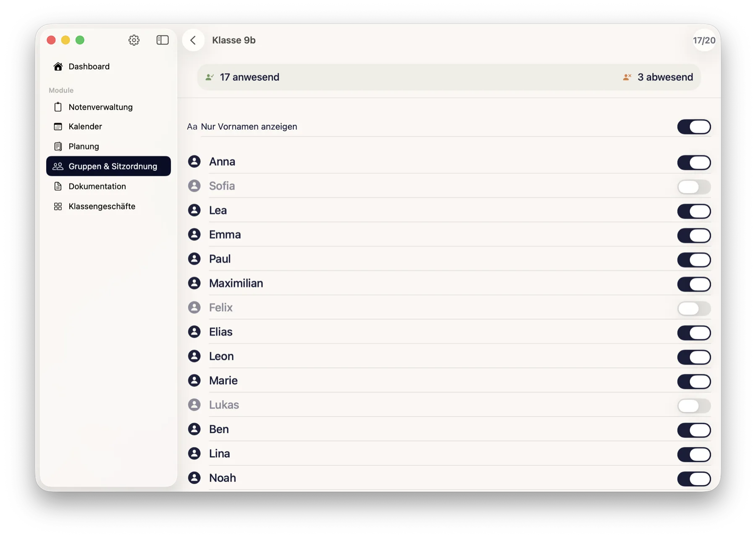Image resolution: width=756 pixels, height=538 pixels.
Task: Toggle Noah's attendance switch
Action: click(x=694, y=479)
